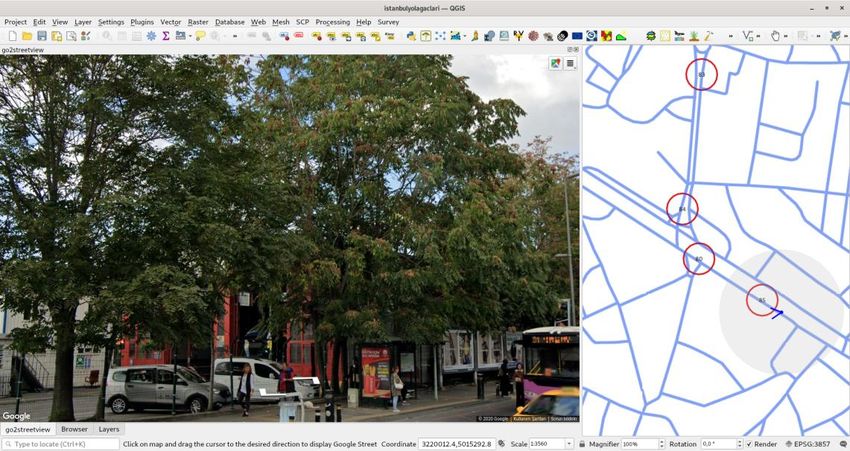The image size is (850, 451).
Task: Adjust the Magnifier percentage spinner
Action: [660, 444]
